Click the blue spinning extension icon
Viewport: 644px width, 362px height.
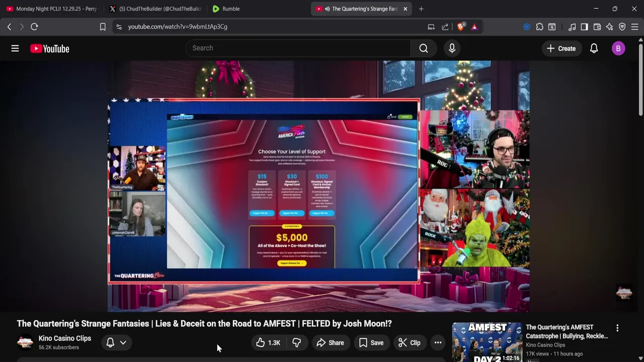click(527, 27)
